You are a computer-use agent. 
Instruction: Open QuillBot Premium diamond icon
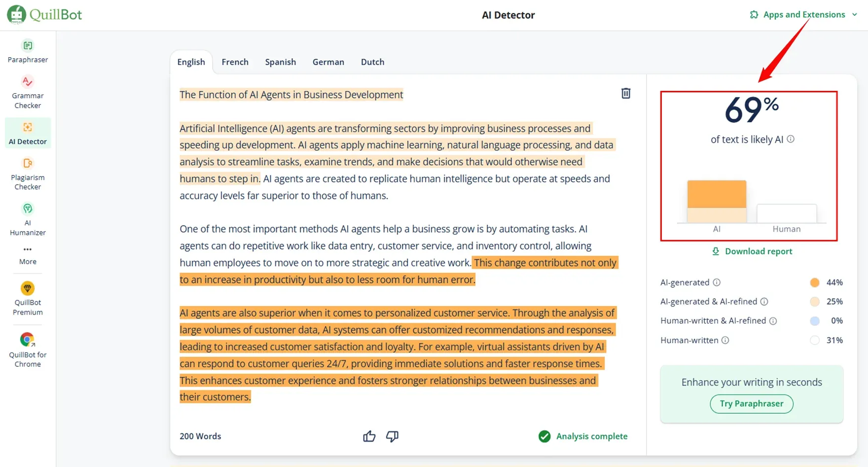[x=28, y=288]
